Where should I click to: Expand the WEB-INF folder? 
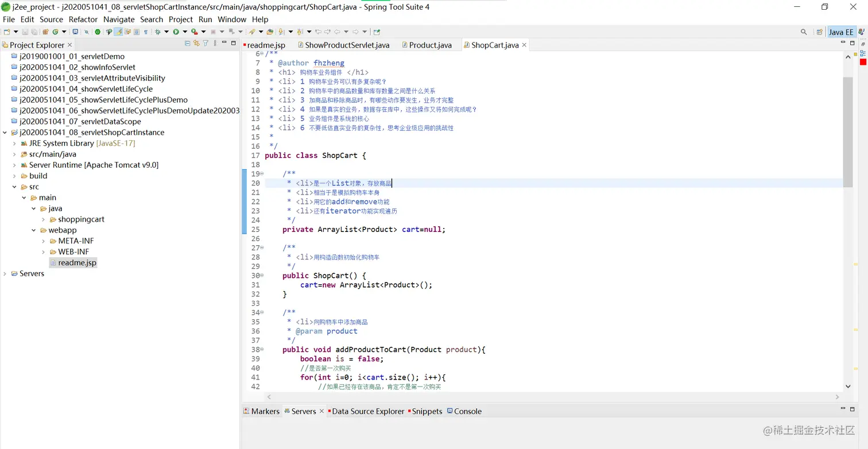point(44,251)
